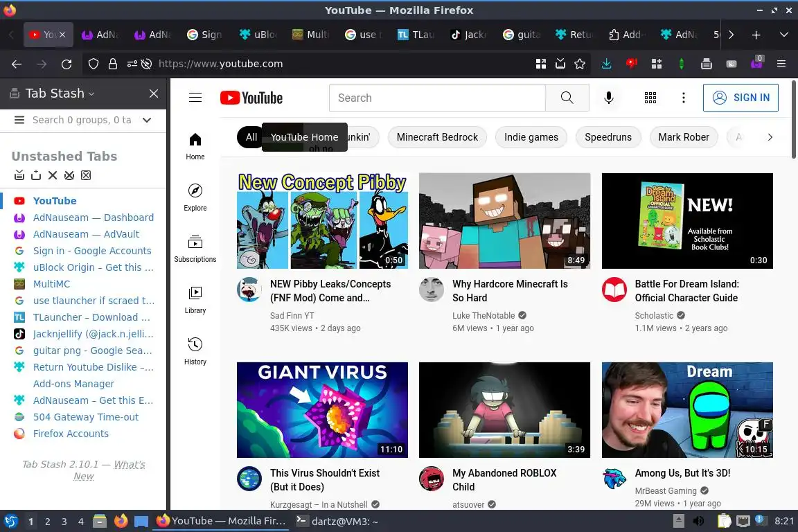
Task: Click the YouTube search magnifier button
Action: tap(567, 98)
